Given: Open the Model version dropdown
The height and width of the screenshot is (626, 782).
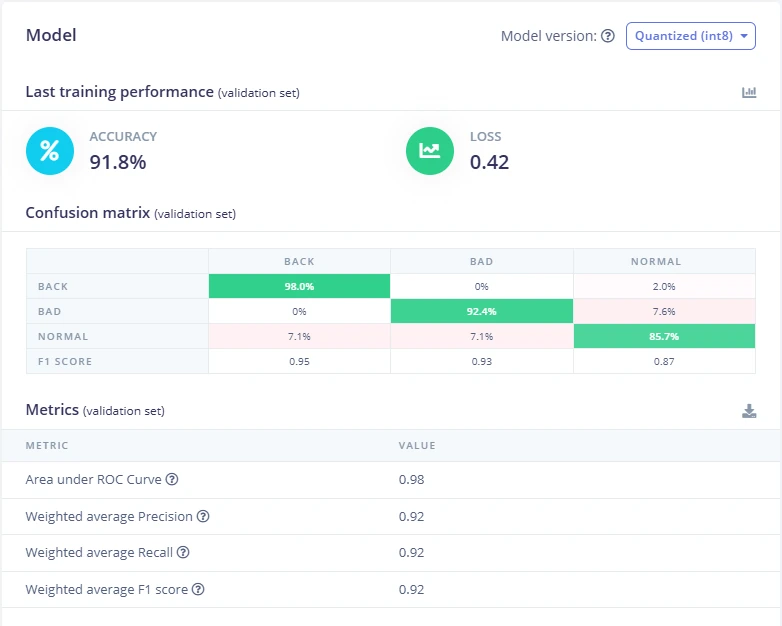Looking at the screenshot, I should [x=690, y=36].
